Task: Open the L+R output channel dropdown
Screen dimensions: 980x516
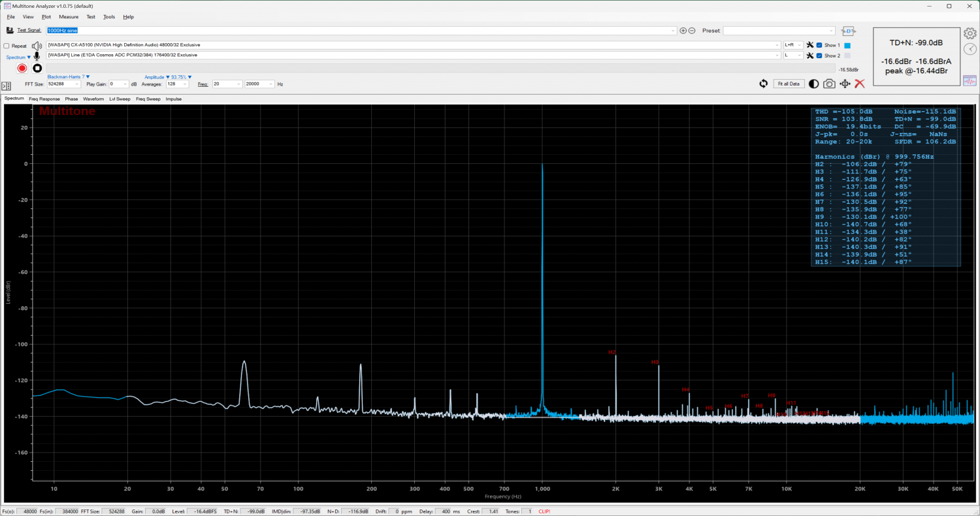Action: pos(793,45)
